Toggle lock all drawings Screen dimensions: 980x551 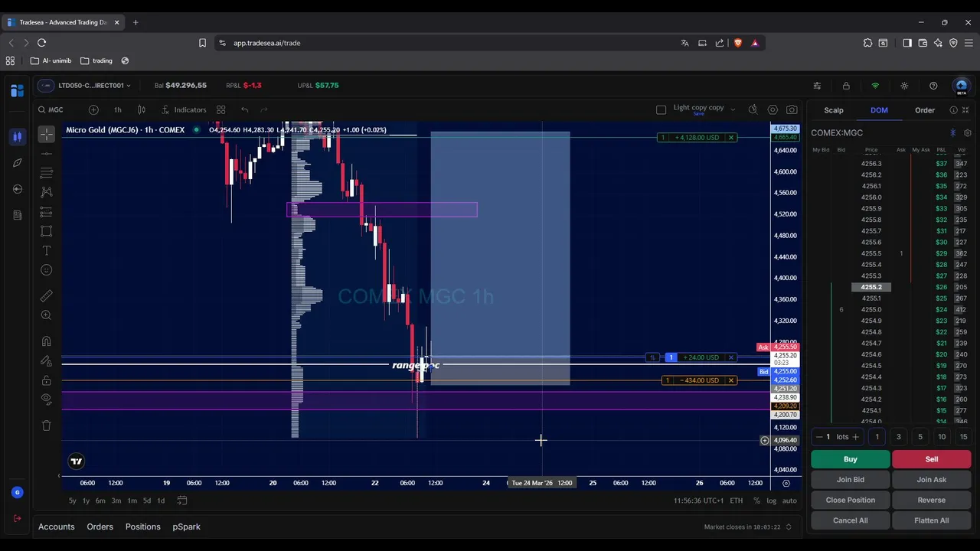(x=47, y=380)
